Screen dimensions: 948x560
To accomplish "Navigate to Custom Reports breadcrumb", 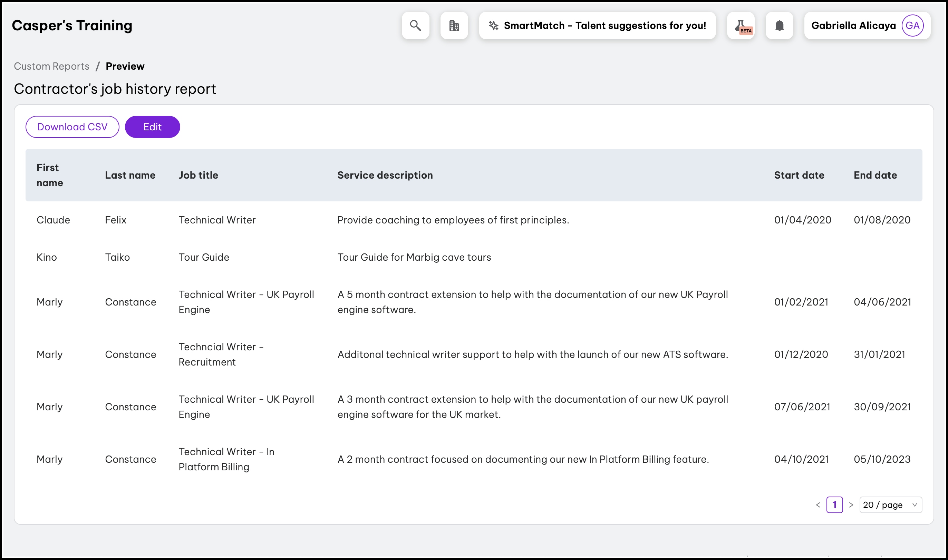I will click(52, 66).
